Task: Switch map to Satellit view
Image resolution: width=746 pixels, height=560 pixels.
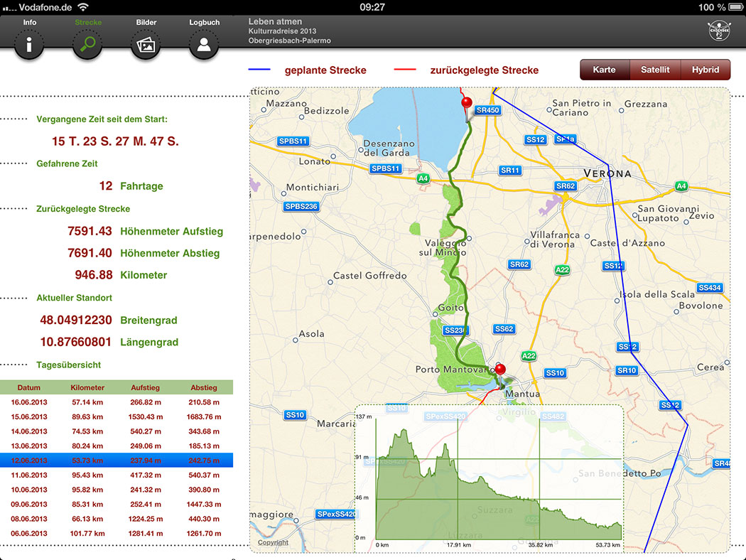Action: pos(655,70)
